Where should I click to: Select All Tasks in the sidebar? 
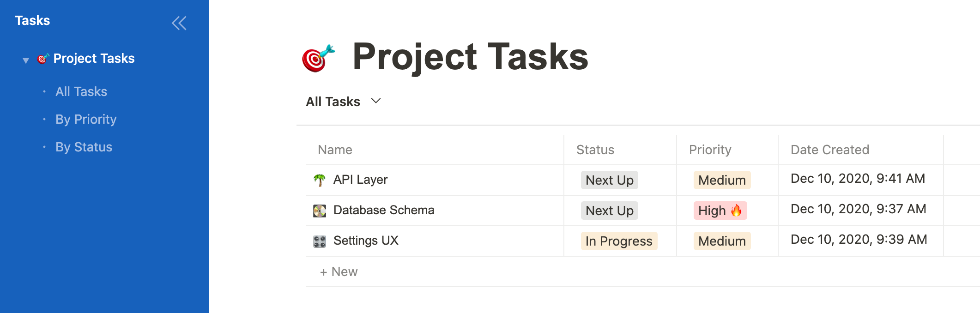click(x=81, y=91)
